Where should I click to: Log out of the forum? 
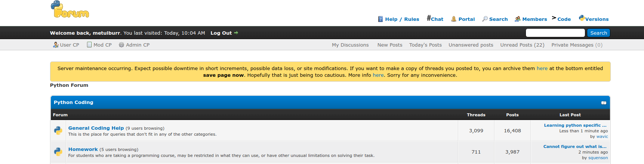click(x=221, y=33)
